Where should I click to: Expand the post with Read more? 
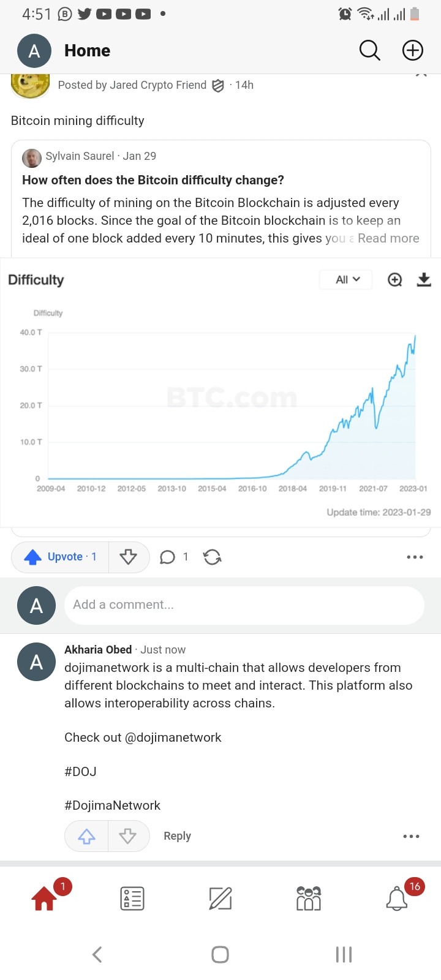[x=388, y=238]
